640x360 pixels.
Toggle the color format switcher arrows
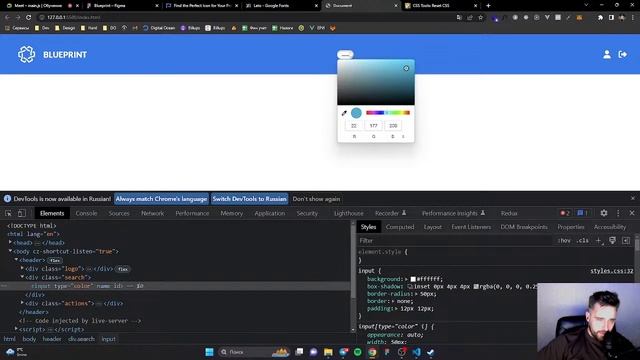point(403,136)
